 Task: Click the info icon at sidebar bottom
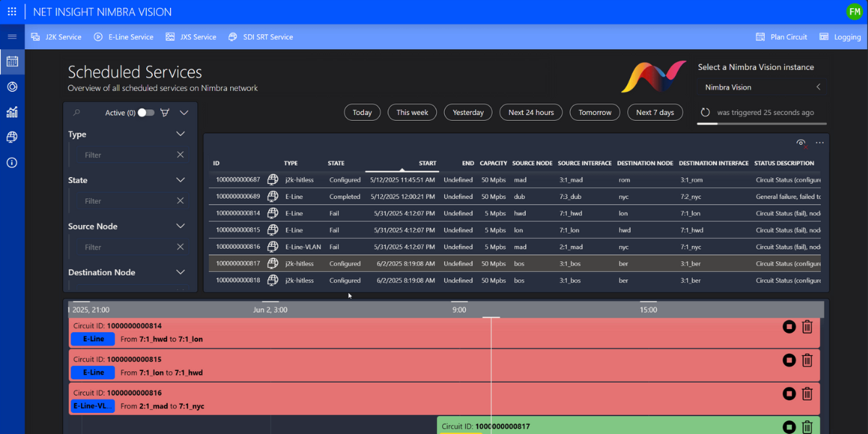pyautogui.click(x=12, y=162)
